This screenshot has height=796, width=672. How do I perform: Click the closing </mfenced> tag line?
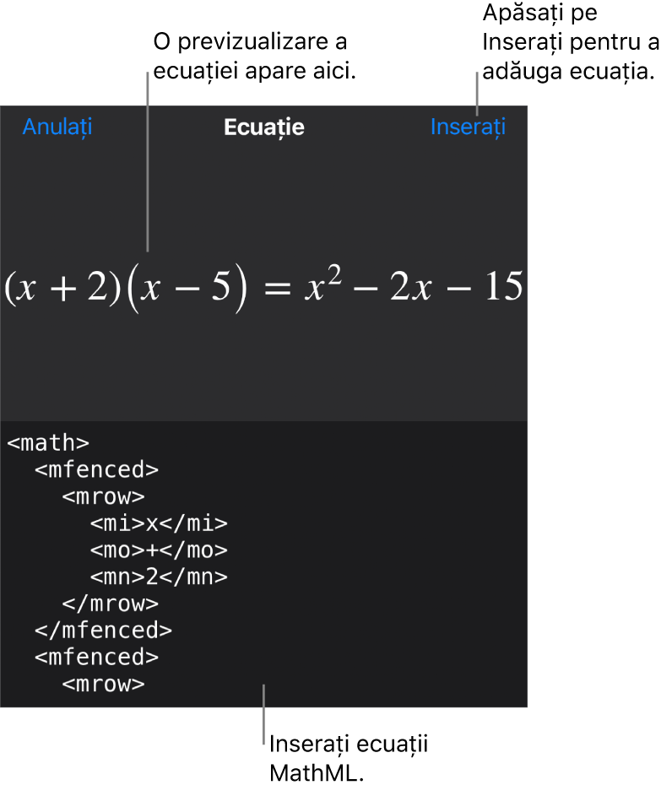[x=103, y=631]
